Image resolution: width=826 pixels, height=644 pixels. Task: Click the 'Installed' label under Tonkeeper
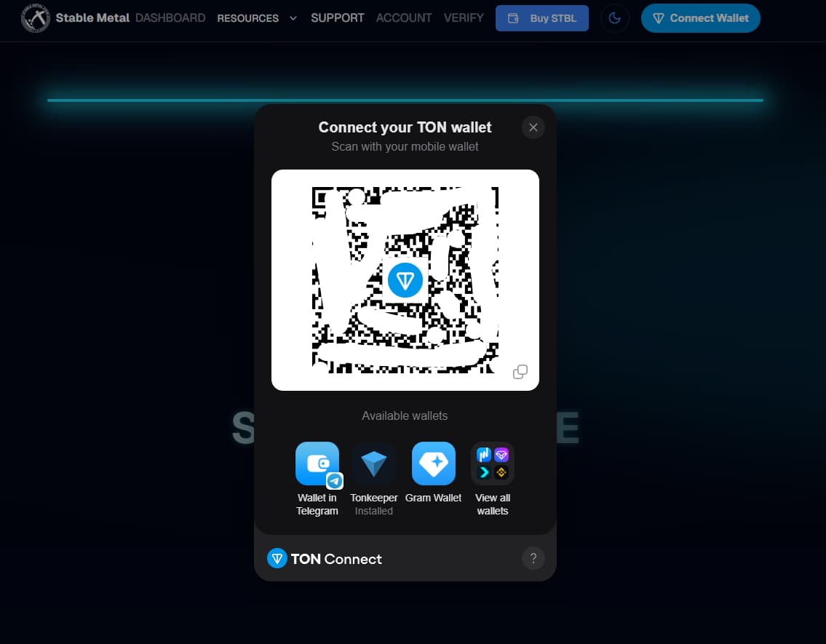374,511
